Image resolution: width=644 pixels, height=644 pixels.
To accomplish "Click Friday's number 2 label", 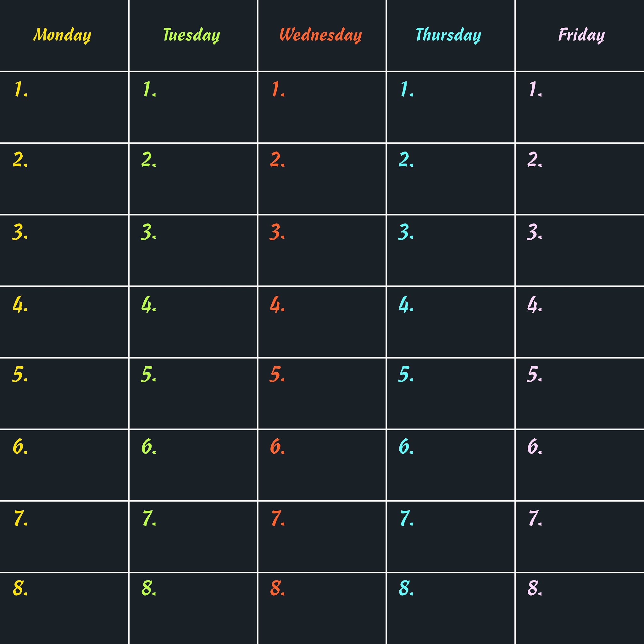I will point(534,160).
